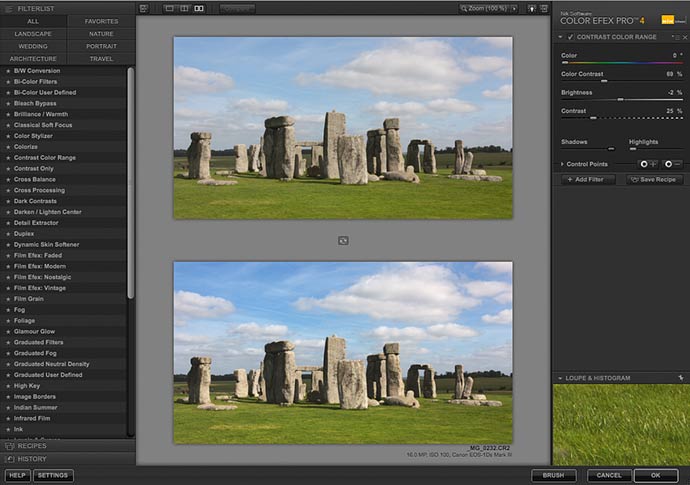
Task: Favorite star for Film Grain
Action: point(8,299)
